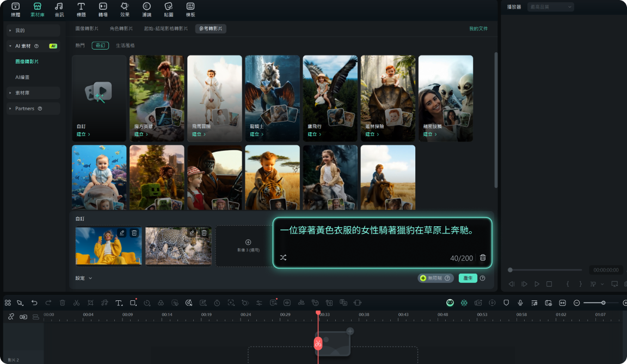The image size is (627, 364).
Task: Click the record voiceover microphone icon
Action: click(520, 303)
